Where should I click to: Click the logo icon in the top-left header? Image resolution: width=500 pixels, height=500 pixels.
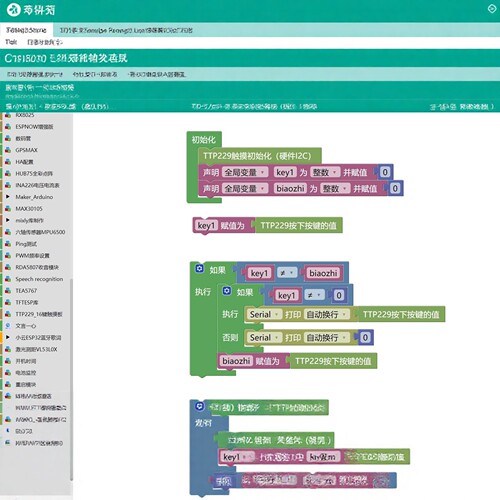tap(13, 10)
